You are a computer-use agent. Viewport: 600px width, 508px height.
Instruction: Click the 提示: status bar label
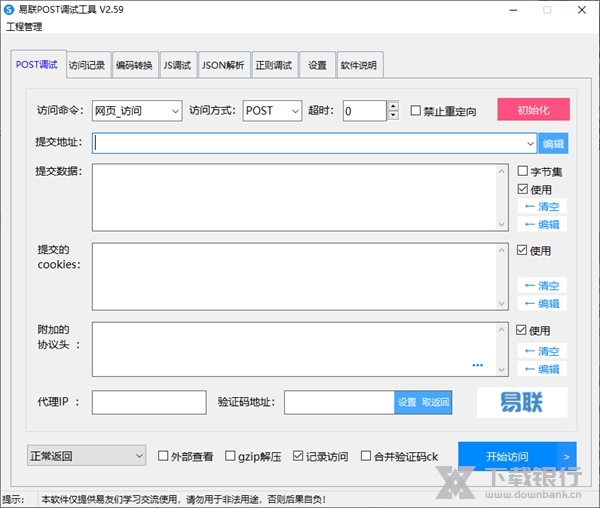click(x=13, y=499)
